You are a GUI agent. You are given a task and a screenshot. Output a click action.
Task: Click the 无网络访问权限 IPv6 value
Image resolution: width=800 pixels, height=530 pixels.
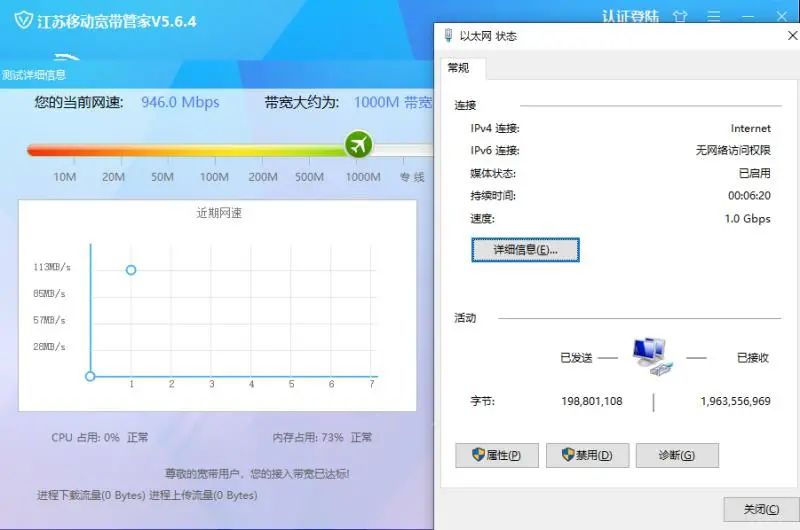coord(733,150)
